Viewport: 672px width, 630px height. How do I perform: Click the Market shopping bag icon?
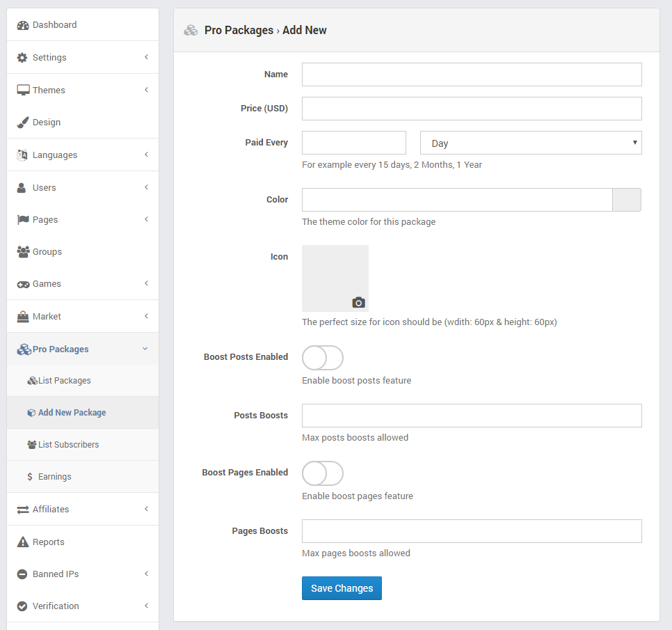pos(23,317)
